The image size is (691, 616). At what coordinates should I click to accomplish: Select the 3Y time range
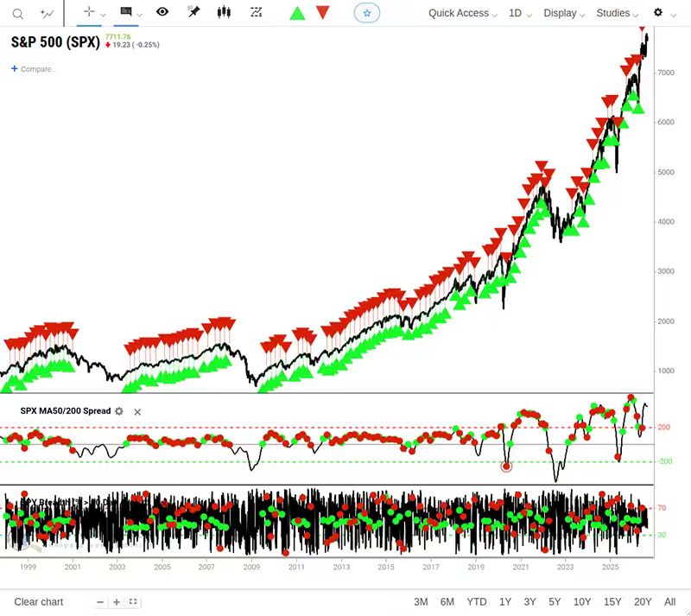point(529,602)
